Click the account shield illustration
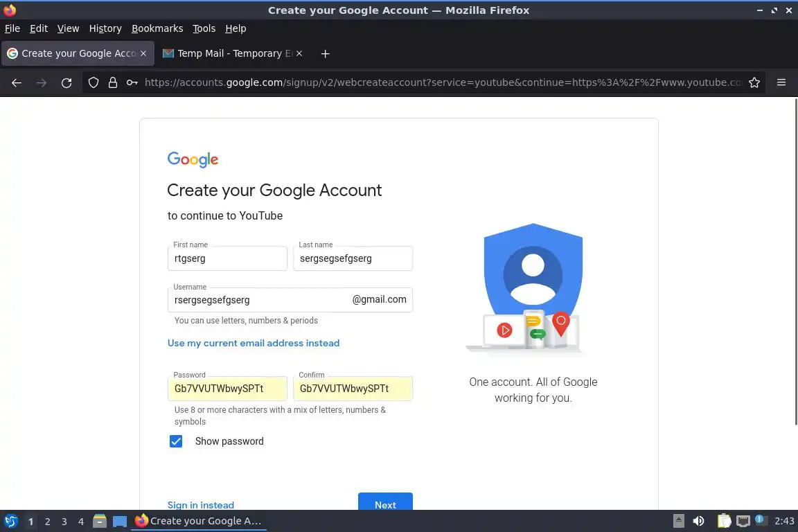798x532 pixels. tap(529, 288)
